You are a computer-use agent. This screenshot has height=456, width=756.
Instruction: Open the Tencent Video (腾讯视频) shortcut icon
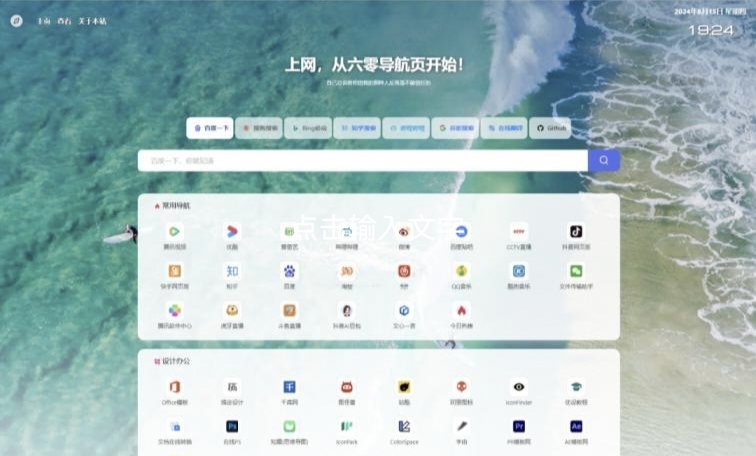coord(175,232)
